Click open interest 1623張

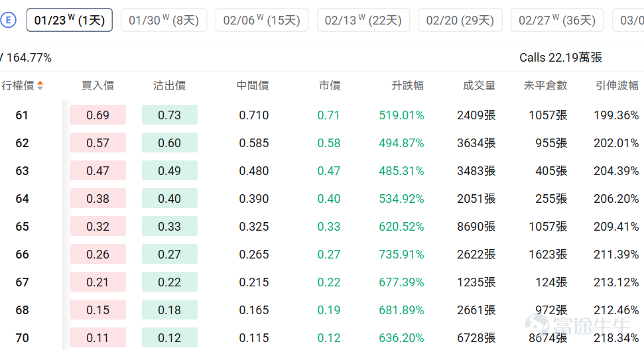(x=548, y=255)
